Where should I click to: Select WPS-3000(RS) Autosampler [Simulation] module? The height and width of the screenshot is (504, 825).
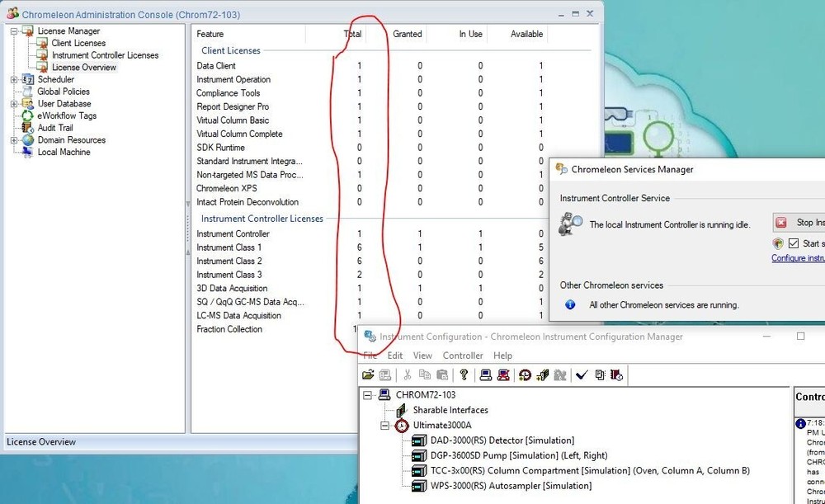[x=511, y=486]
